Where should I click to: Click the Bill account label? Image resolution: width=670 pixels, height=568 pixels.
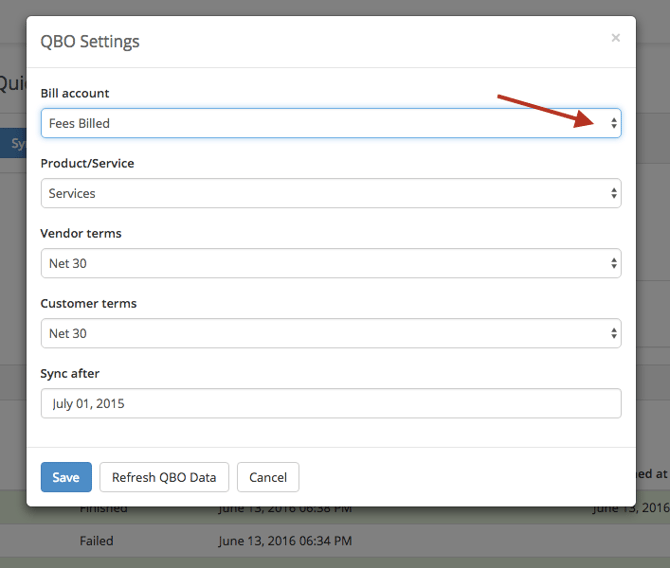pyautogui.click(x=75, y=93)
